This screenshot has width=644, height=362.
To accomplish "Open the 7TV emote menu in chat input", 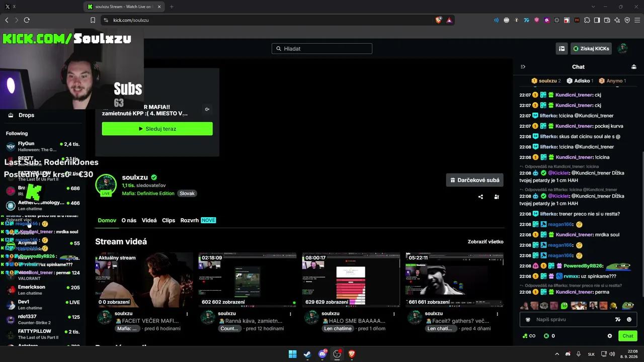I will (x=618, y=319).
